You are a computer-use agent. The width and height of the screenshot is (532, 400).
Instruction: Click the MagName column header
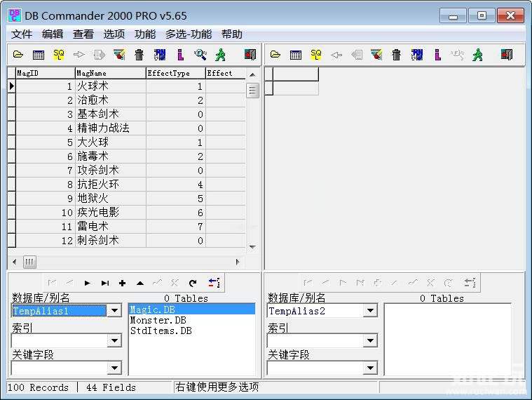pyautogui.click(x=109, y=73)
